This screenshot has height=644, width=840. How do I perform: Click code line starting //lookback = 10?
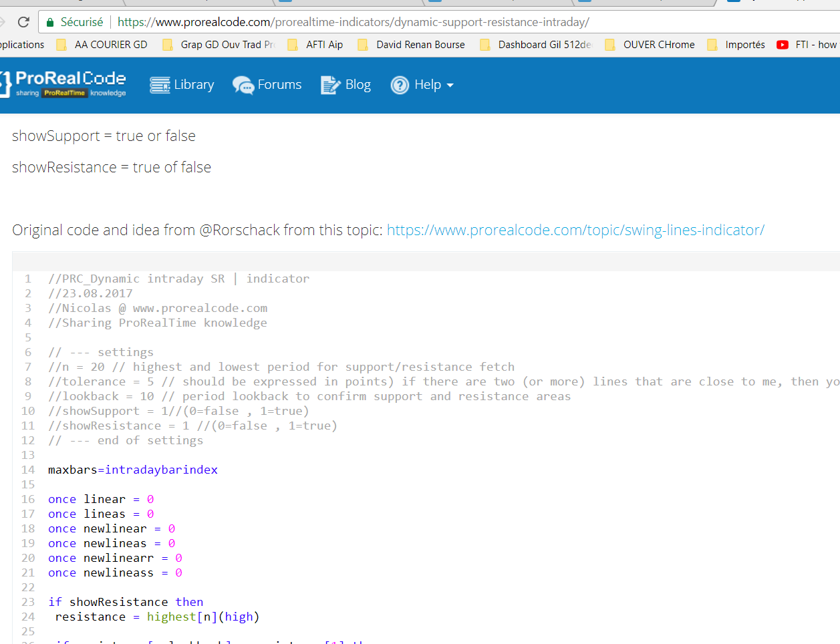309,396
